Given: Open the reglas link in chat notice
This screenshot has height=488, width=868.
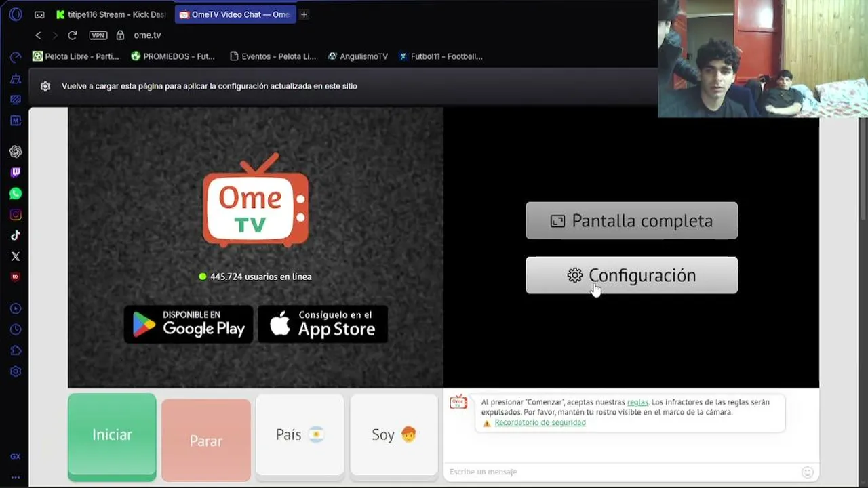Looking at the screenshot, I should pyautogui.click(x=637, y=402).
